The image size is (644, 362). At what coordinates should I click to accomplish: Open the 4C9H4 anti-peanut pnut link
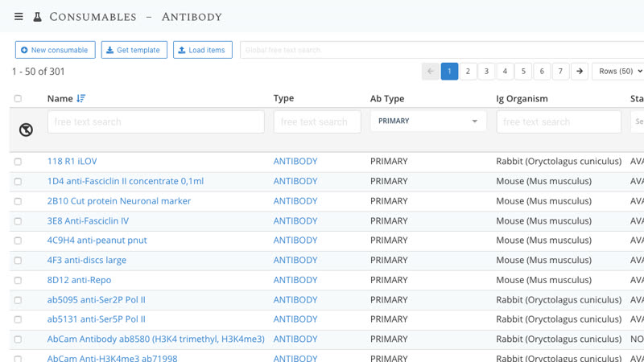tap(97, 240)
